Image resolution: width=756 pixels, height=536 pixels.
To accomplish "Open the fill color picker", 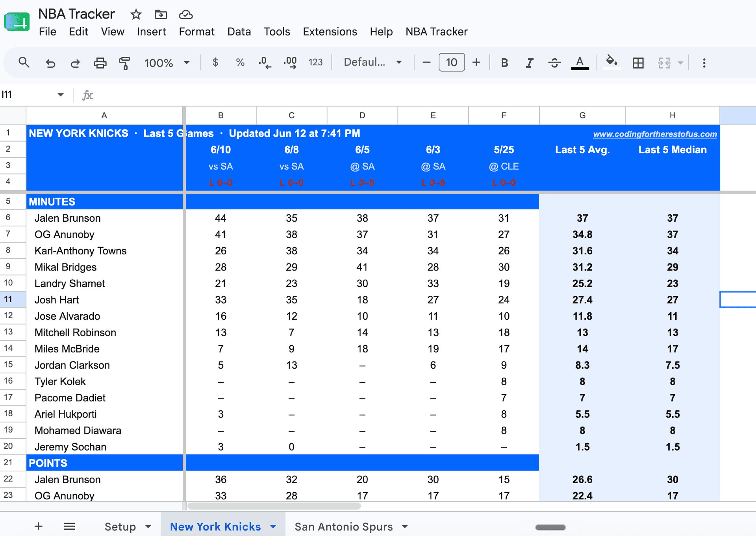I will pos(611,62).
